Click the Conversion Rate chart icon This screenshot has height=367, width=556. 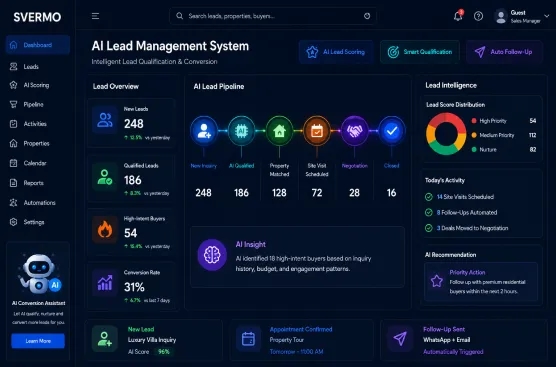[x=105, y=283]
